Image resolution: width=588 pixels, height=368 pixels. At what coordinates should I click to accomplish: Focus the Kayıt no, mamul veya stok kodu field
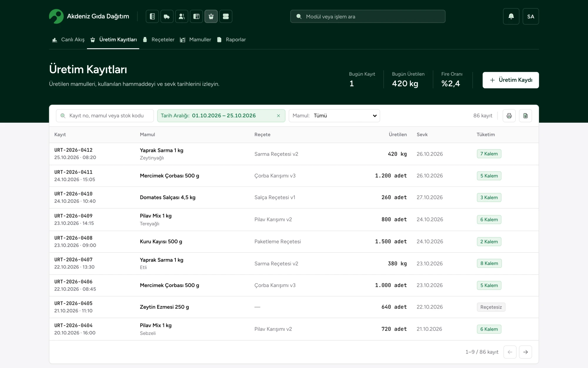(x=105, y=116)
